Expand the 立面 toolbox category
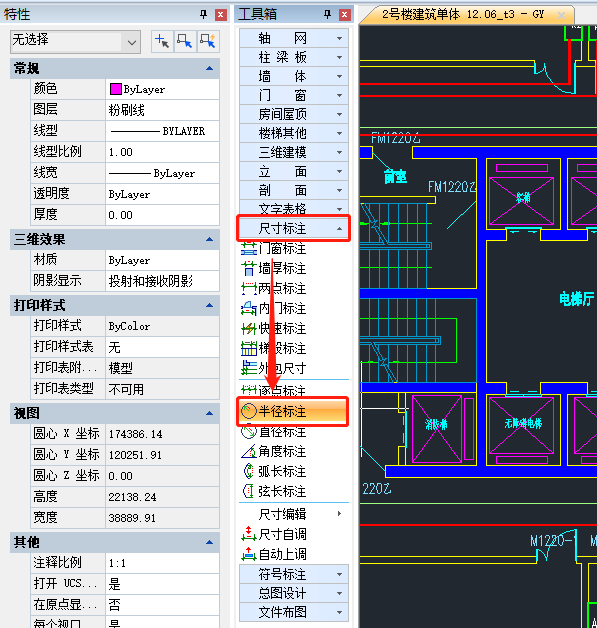 click(294, 171)
